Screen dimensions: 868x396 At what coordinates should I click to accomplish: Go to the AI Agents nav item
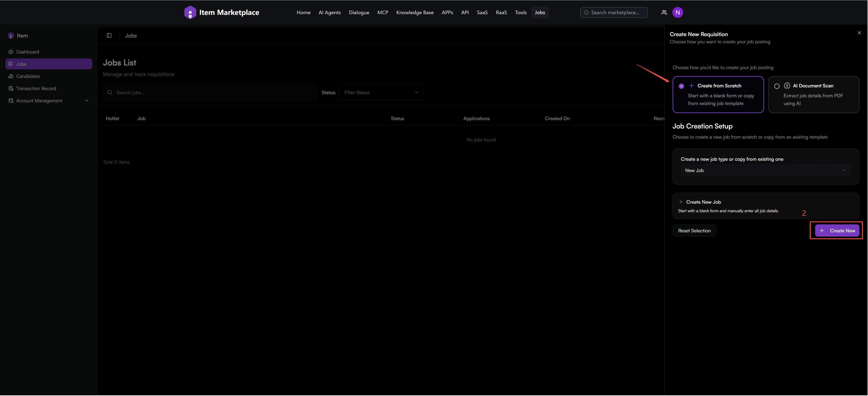pyautogui.click(x=329, y=12)
